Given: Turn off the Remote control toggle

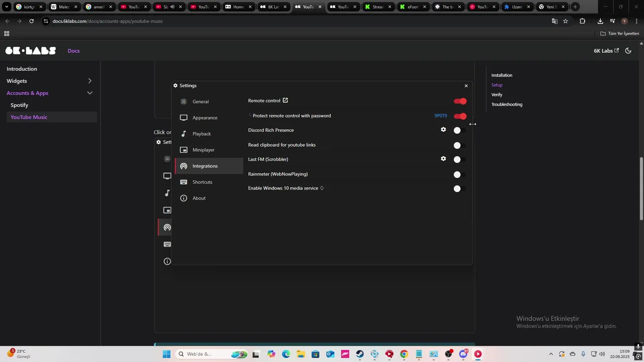Looking at the screenshot, I should (x=460, y=101).
